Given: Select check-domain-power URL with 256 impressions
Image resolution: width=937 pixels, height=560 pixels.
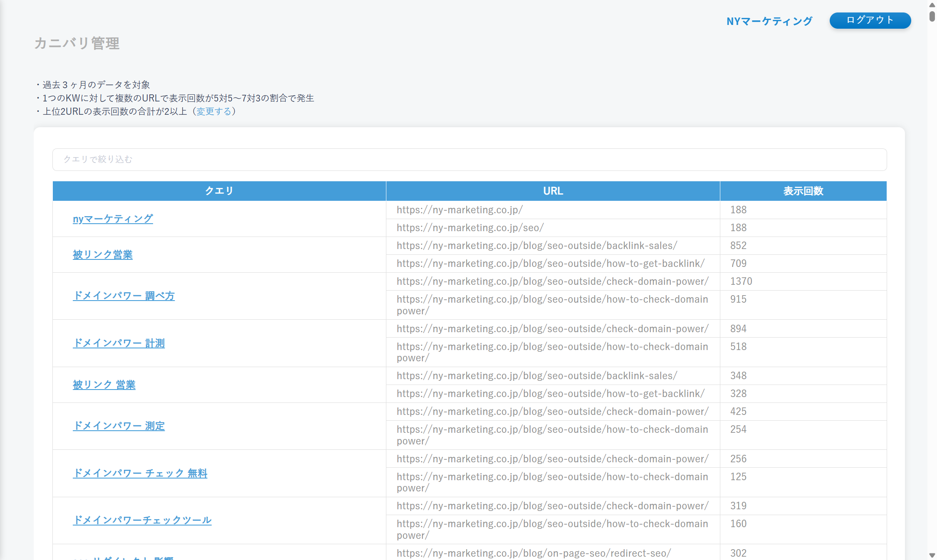Looking at the screenshot, I should point(553,459).
